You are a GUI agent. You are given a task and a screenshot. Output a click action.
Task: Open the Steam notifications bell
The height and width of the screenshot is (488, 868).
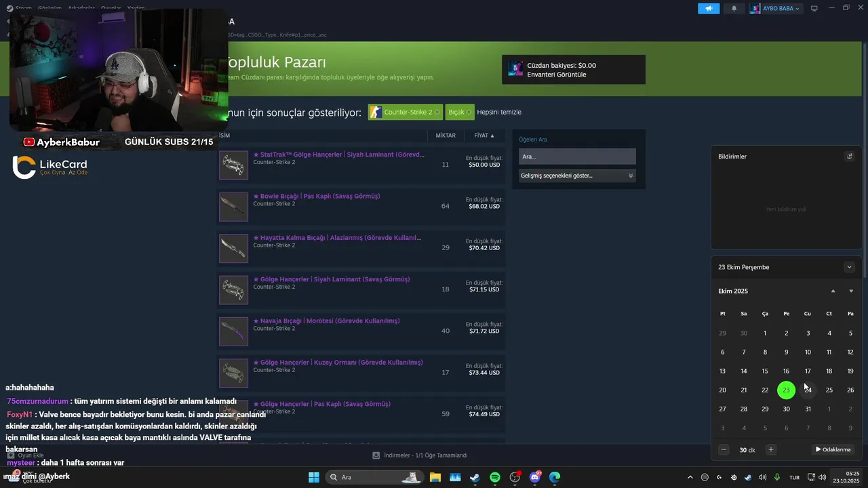pos(734,9)
